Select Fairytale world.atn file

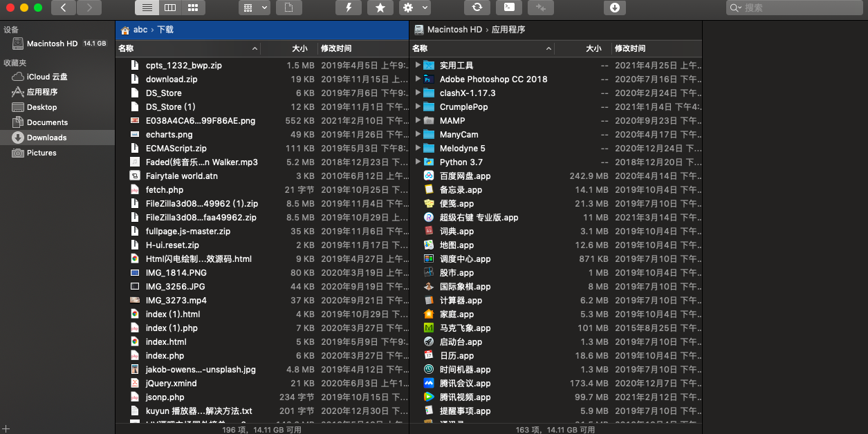pos(262,176)
